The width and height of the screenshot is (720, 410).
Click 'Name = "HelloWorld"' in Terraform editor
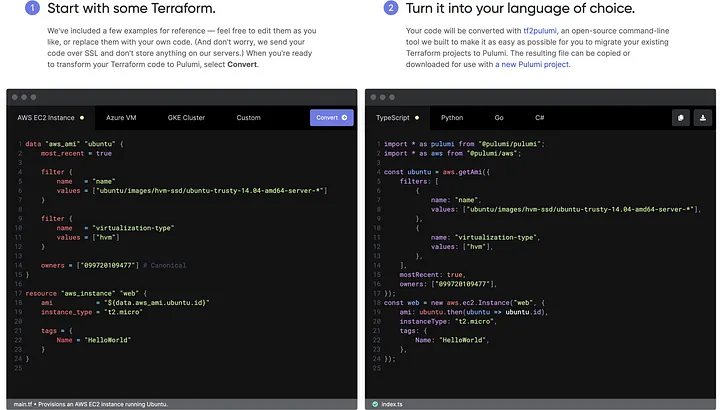[x=94, y=340]
